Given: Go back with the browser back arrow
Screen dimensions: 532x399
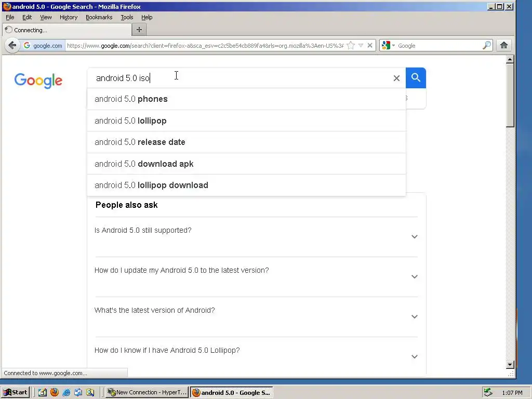Looking at the screenshot, I should (12, 45).
